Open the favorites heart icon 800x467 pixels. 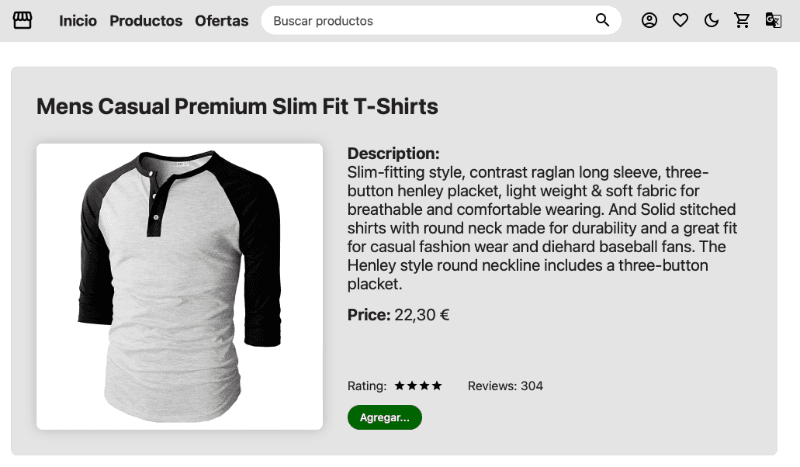pyautogui.click(x=681, y=20)
